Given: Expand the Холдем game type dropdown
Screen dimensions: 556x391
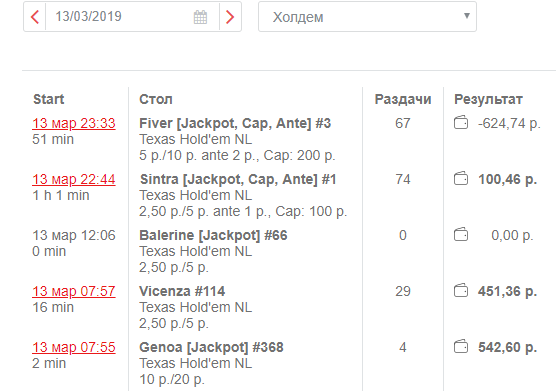Looking at the screenshot, I should click(367, 17).
